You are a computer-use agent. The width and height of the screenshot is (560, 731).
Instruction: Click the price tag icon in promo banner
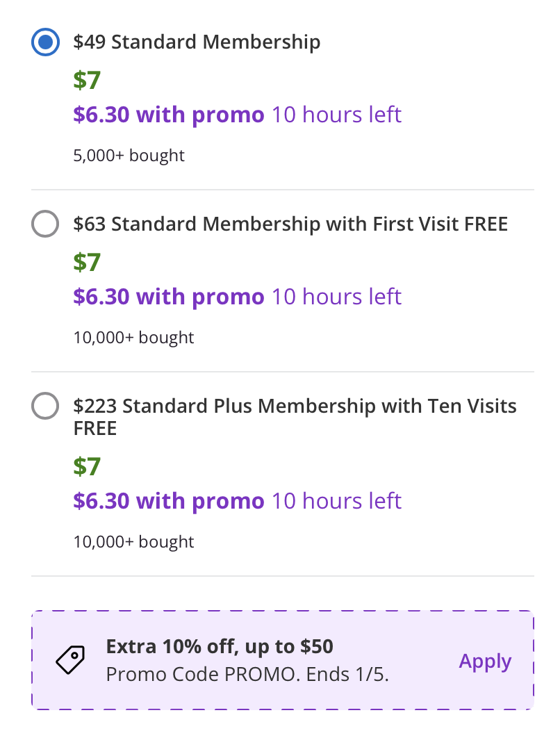(x=70, y=660)
